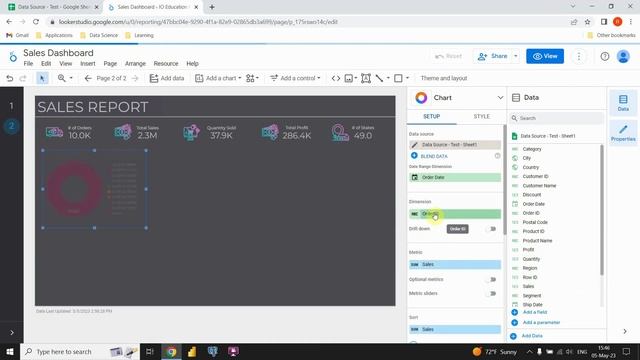Click Add a field link
This screenshot has height=360, width=640.
tap(535, 312)
